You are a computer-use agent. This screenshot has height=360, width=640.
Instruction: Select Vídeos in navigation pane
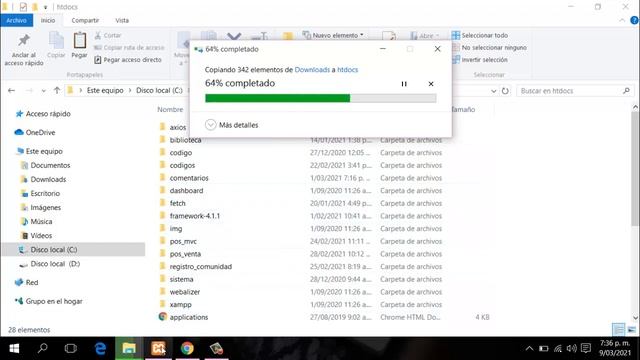[x=41, y=236]
